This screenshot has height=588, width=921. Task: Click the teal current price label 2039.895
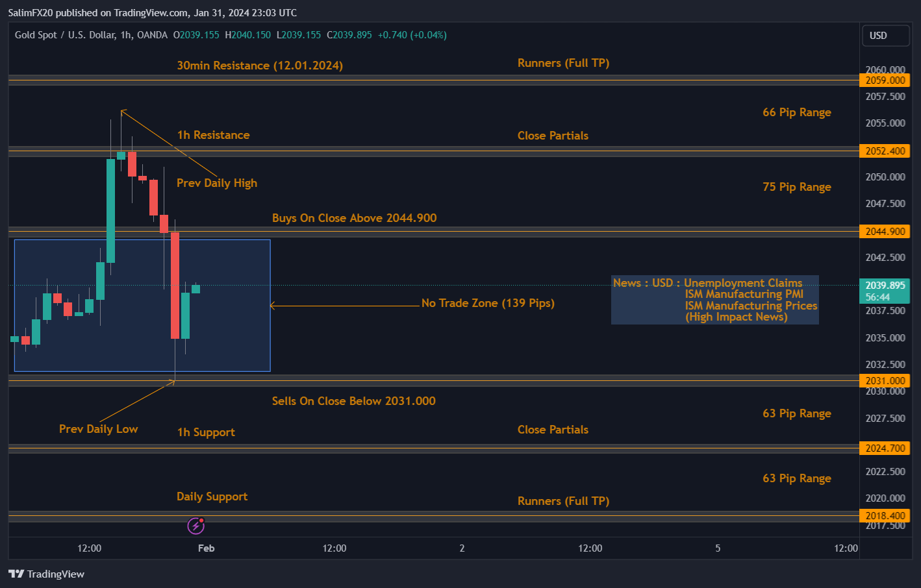tap(885, 284)
